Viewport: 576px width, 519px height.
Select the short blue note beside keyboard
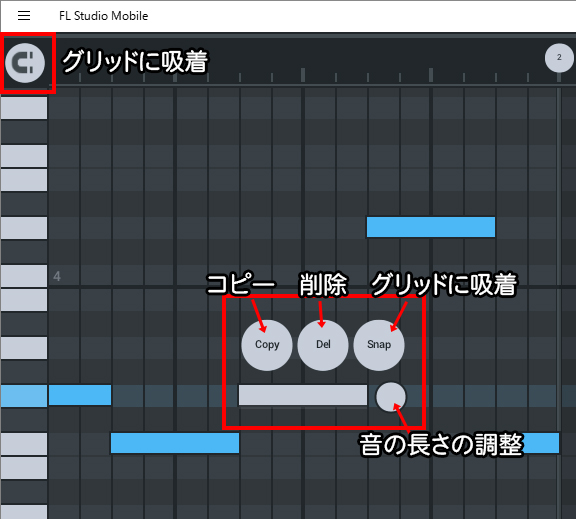[x=80, y=395]
